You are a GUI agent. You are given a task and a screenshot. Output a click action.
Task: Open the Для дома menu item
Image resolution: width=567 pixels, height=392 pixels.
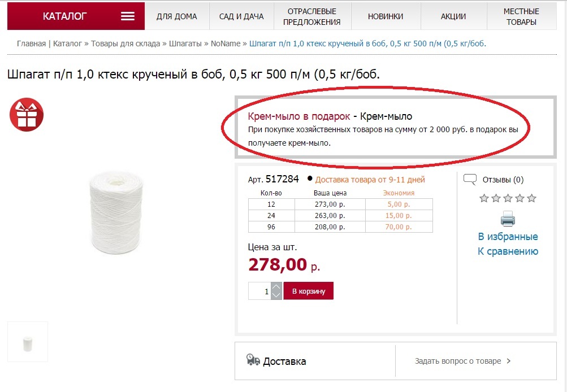tap(177, 16)
